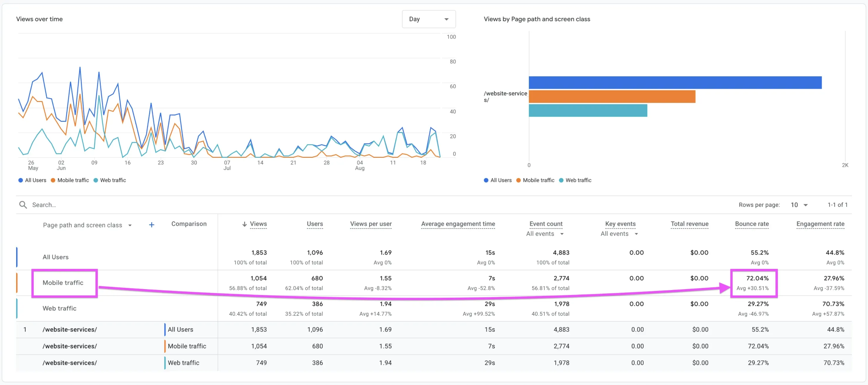
Task: Click the teal Web traffic bar
Action: tap(588, 111)
